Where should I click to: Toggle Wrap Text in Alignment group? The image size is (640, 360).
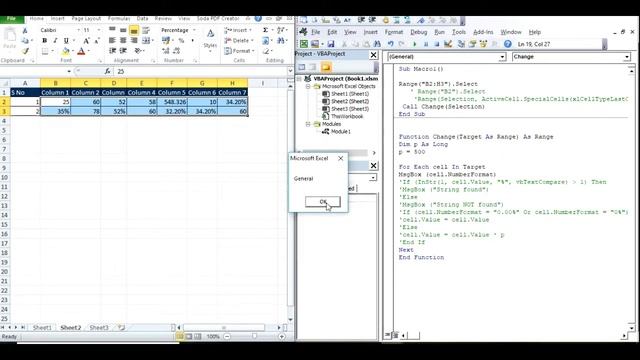(146, 30)
